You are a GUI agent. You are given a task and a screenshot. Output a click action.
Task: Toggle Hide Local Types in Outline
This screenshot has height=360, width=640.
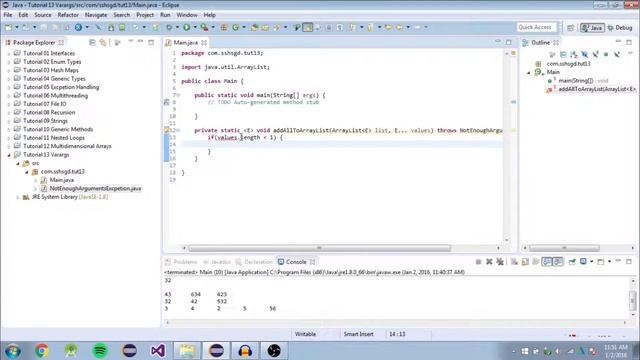point(617,54)
